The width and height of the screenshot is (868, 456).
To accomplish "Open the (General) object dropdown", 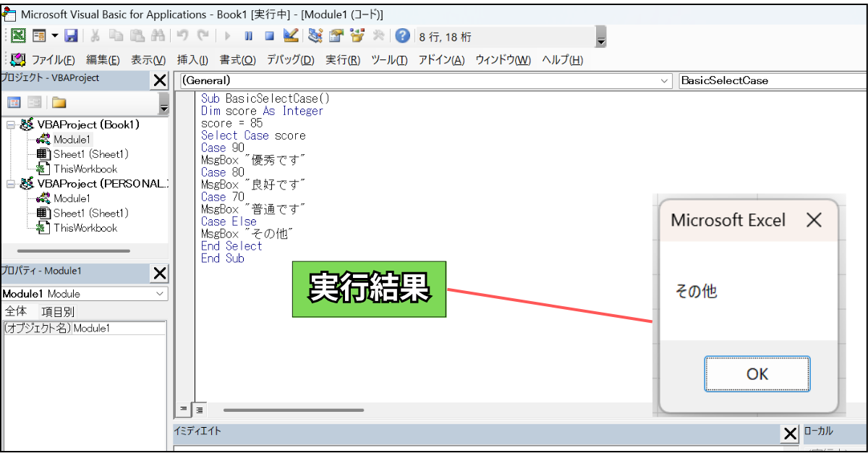I will pos(665,81).
